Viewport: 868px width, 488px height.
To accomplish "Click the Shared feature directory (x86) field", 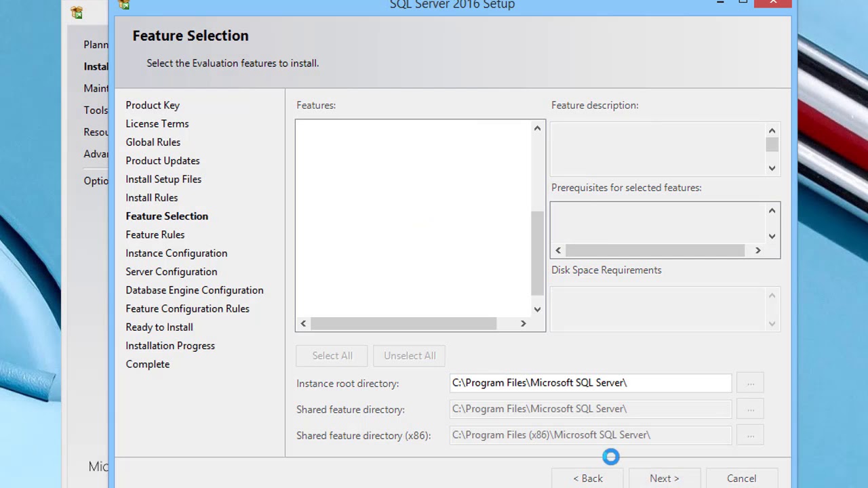I will pyautogui.click(x=591, y=435).
